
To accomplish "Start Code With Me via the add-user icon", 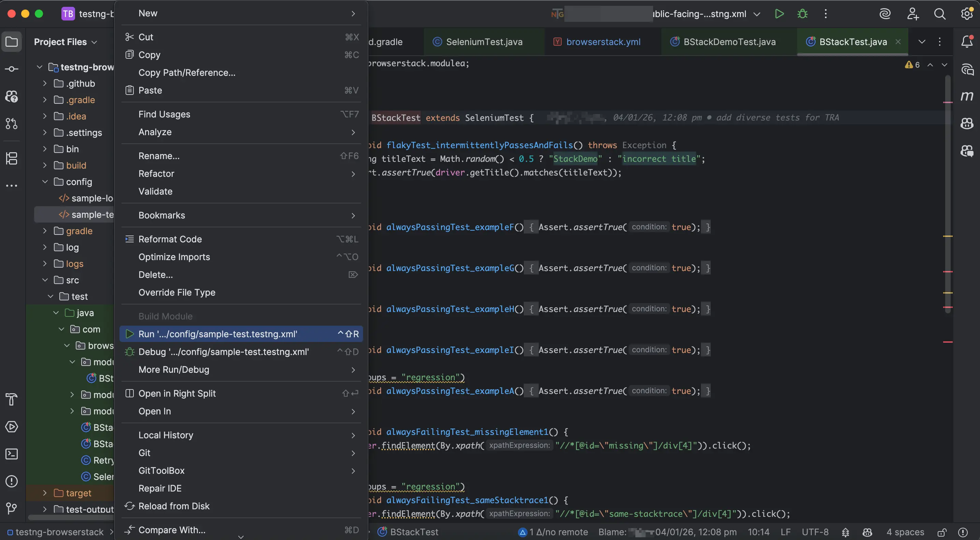I will (913, 14).
